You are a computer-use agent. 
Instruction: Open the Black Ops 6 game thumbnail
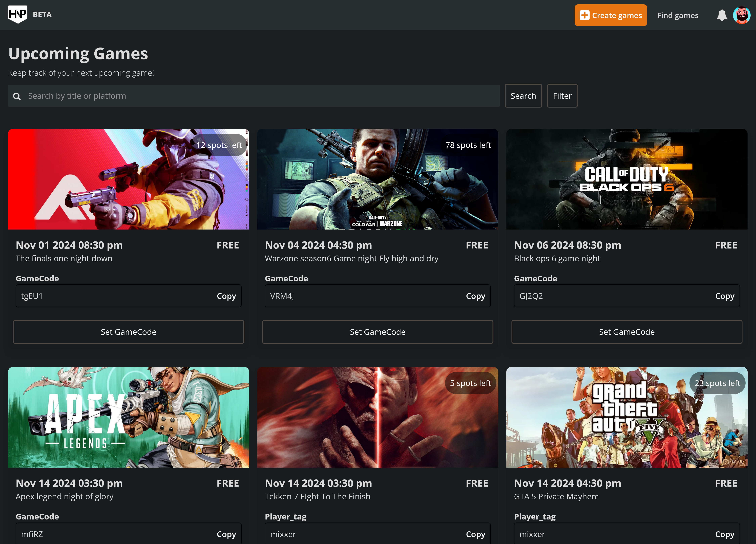(627, 179)
